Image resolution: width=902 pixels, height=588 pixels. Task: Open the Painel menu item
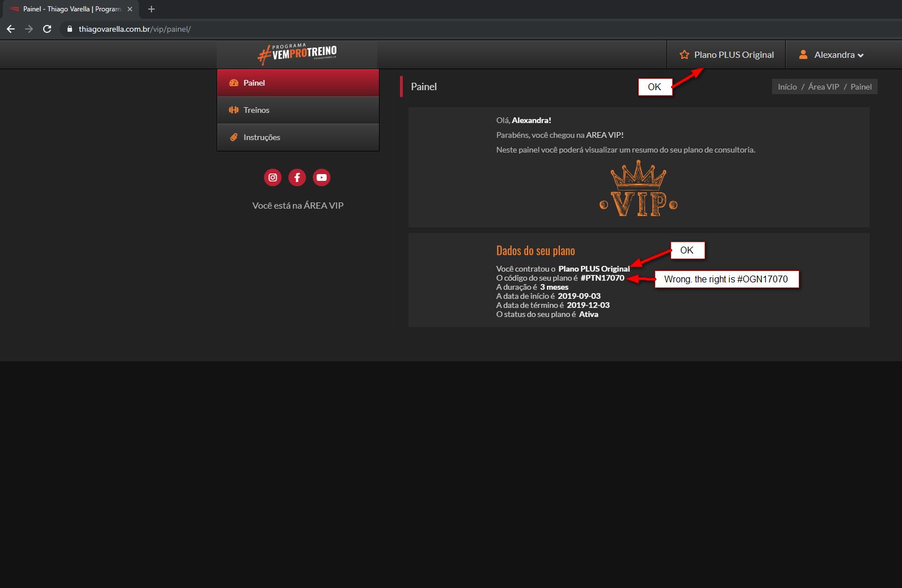298,83
